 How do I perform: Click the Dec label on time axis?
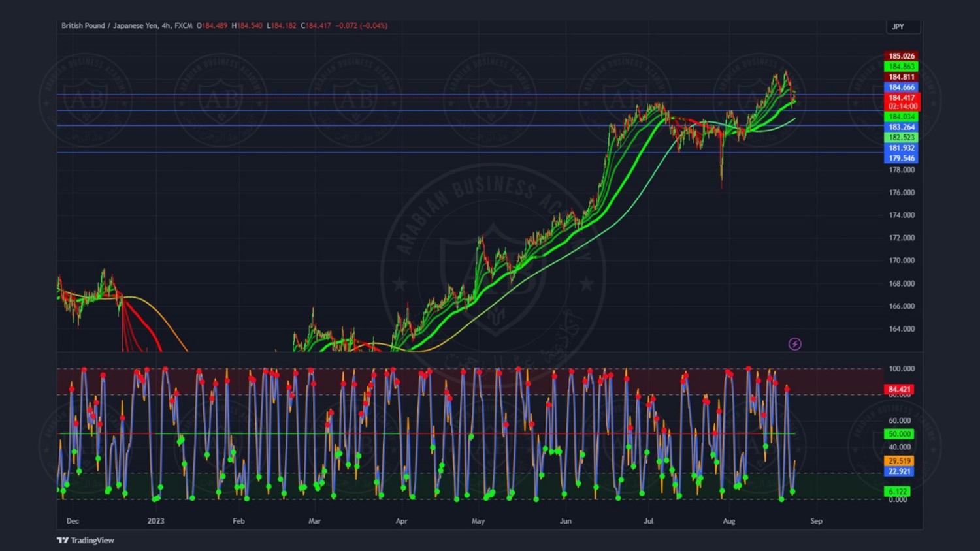point(73,521)
